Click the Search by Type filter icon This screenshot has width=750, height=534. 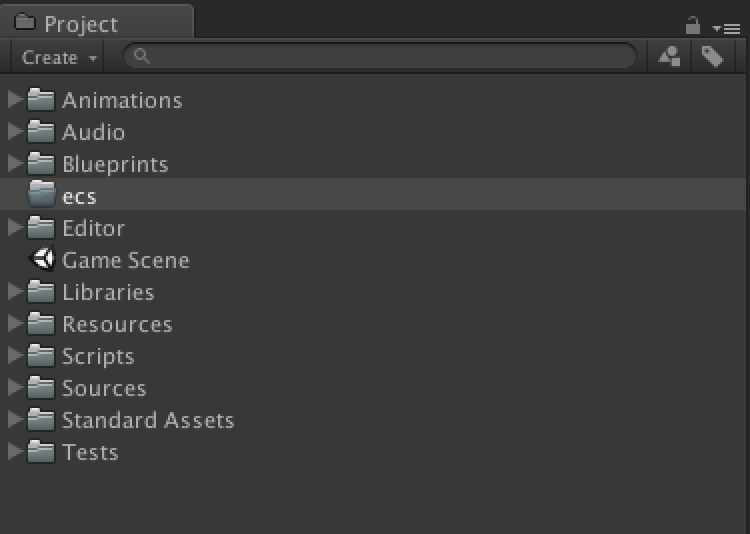669,56
